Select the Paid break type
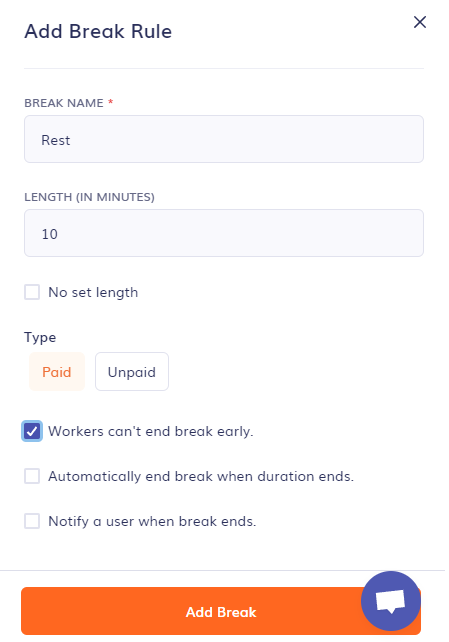 pos(57,372)
